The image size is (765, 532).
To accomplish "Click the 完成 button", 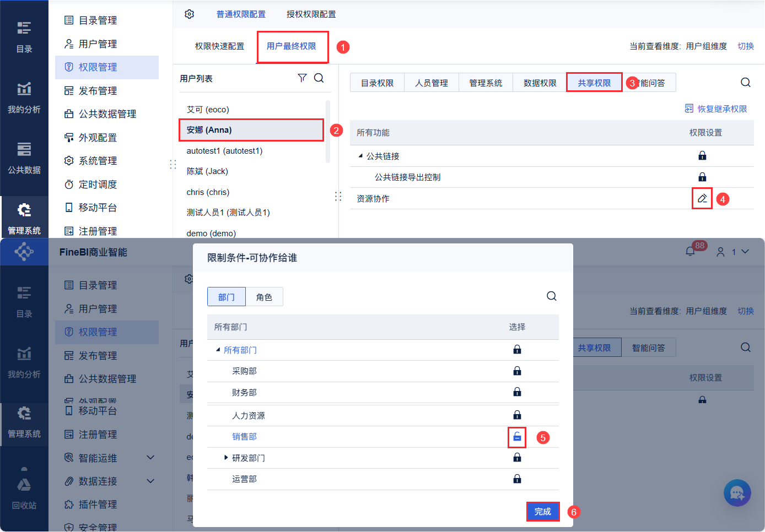I will (x=543, y=512).
